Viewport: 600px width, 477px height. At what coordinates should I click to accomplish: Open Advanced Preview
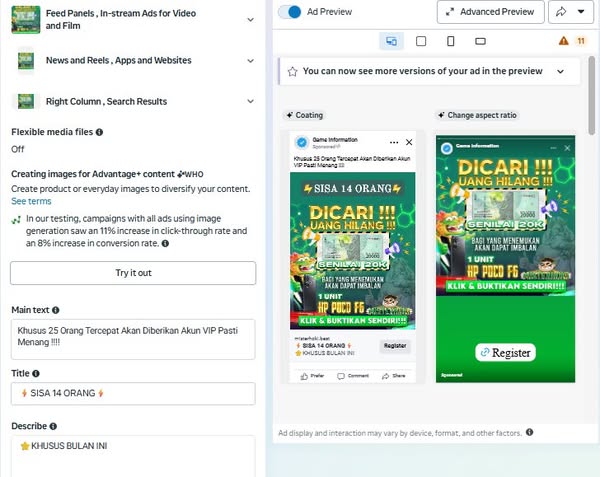pyautogui.click(x=490, y=12)
